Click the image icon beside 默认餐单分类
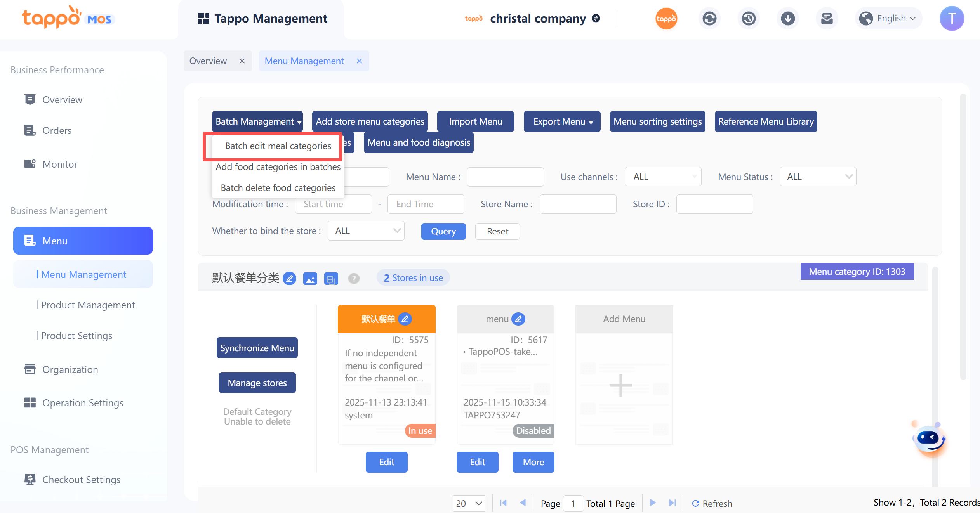Image resolution: width=980 pixels, height=513 pixels. coord(310,279)
